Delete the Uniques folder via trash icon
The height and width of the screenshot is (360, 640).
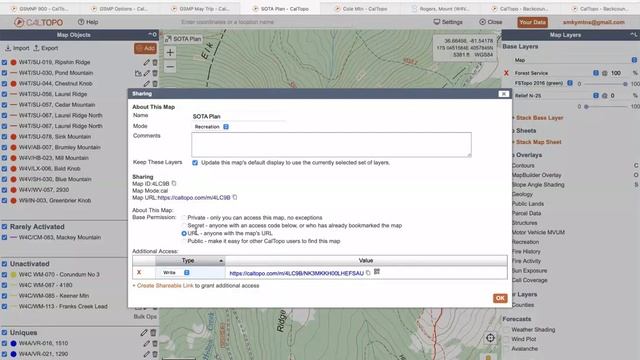[153, 333]
